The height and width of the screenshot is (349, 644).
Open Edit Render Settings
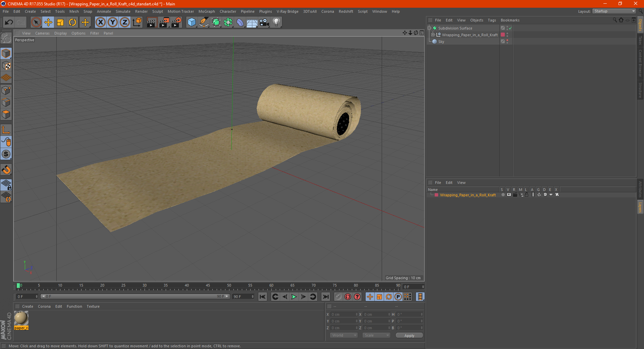click(176, 22)
